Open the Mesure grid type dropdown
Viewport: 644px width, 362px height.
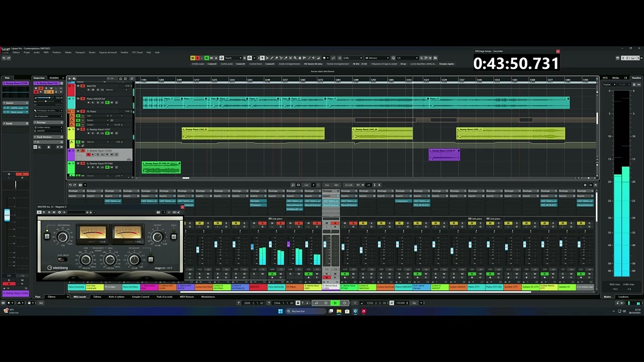[377, 58]
